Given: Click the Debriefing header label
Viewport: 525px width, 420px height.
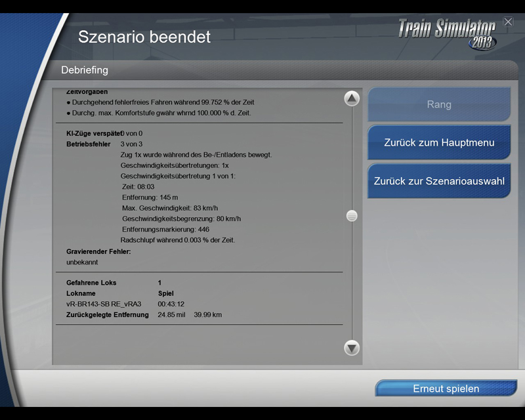Looking at the screenshot, I should [x=85, y=70].
